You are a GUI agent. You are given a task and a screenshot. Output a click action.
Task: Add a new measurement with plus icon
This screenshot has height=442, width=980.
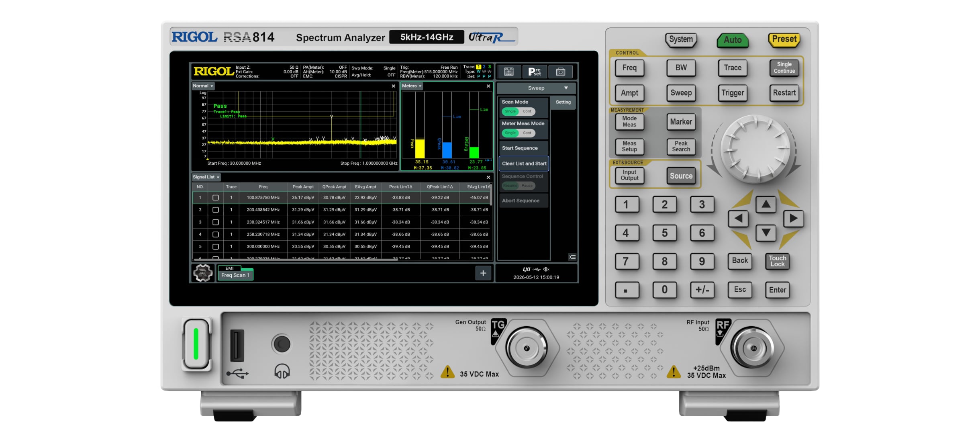[483, 273]
